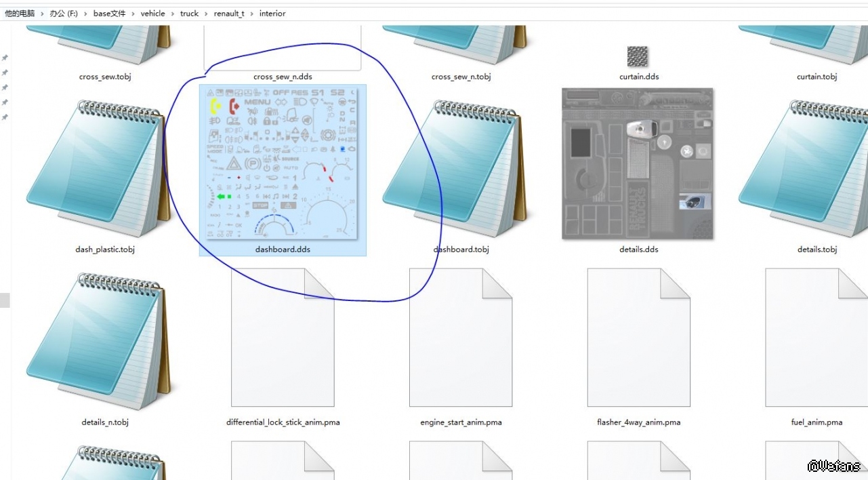Select the flasher_4way_anim.pma file icon

tap(639, 338)
